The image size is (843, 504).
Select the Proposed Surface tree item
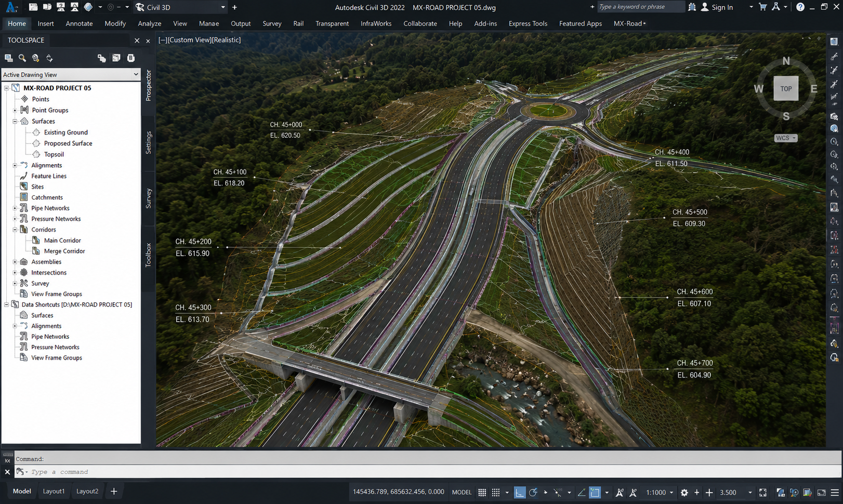point(68,143)
